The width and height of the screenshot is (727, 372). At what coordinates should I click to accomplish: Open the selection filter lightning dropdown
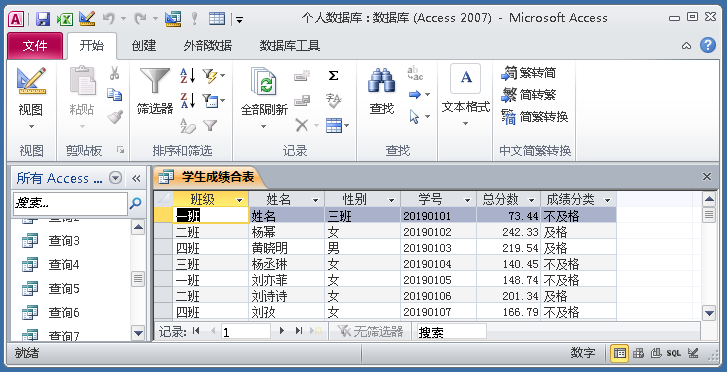pos(214,76)
